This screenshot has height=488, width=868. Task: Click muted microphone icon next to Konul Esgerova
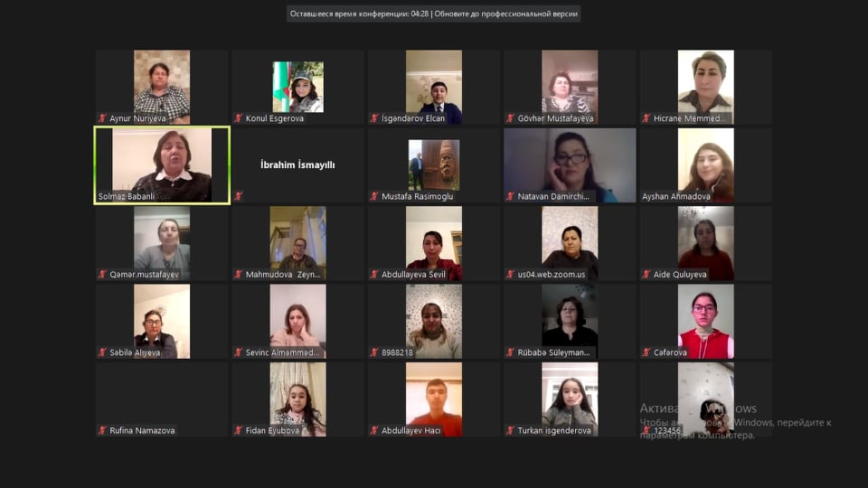click(239, 118)
